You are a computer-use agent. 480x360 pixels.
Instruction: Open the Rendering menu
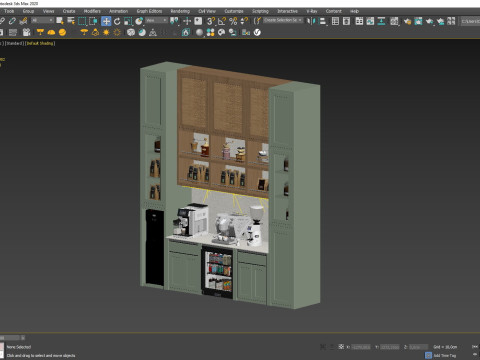(180, 11)
